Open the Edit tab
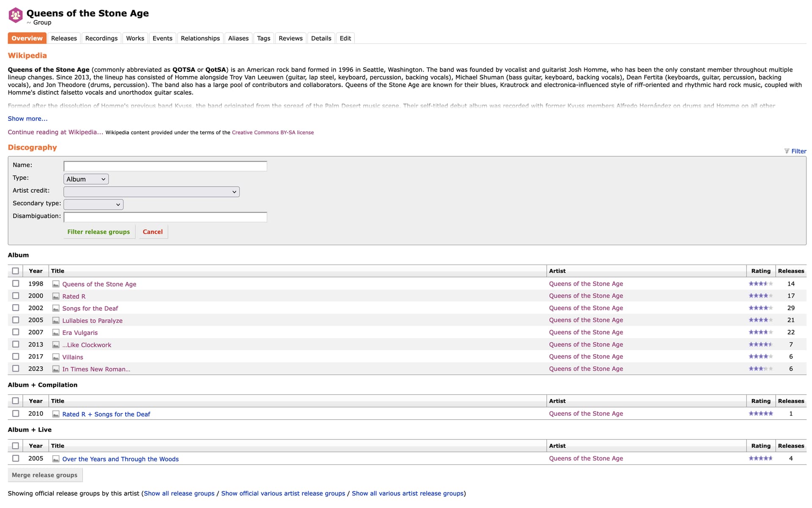 [345, 38]
